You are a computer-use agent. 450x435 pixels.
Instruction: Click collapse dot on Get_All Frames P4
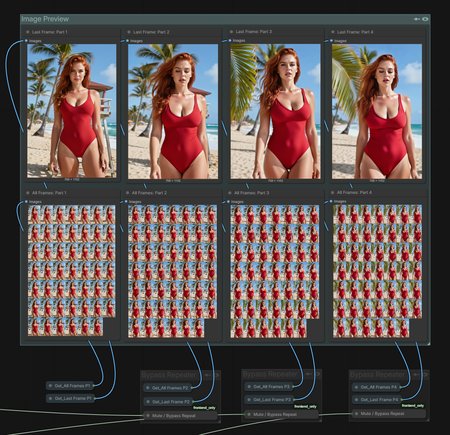tap(357, 387)
